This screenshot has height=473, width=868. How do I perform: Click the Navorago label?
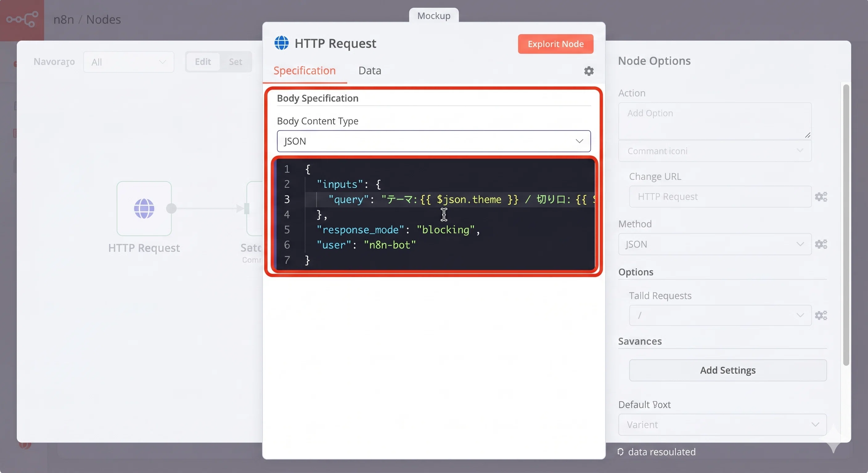[x=54, y=62]
